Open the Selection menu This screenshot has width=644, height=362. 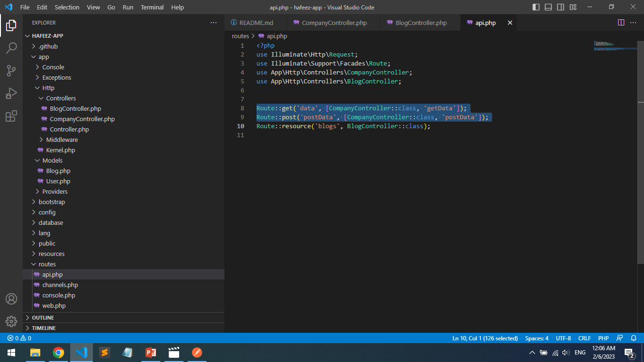tap(67, 7)
